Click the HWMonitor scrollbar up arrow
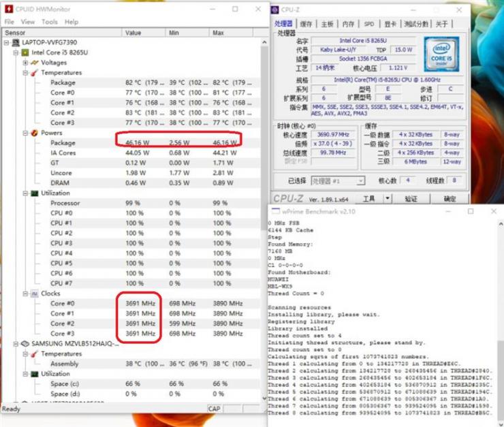 [x=264, y=42]
